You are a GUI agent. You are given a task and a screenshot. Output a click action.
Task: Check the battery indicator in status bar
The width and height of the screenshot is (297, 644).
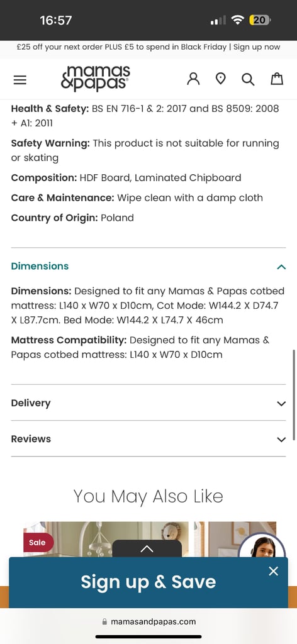coord(259,19)
